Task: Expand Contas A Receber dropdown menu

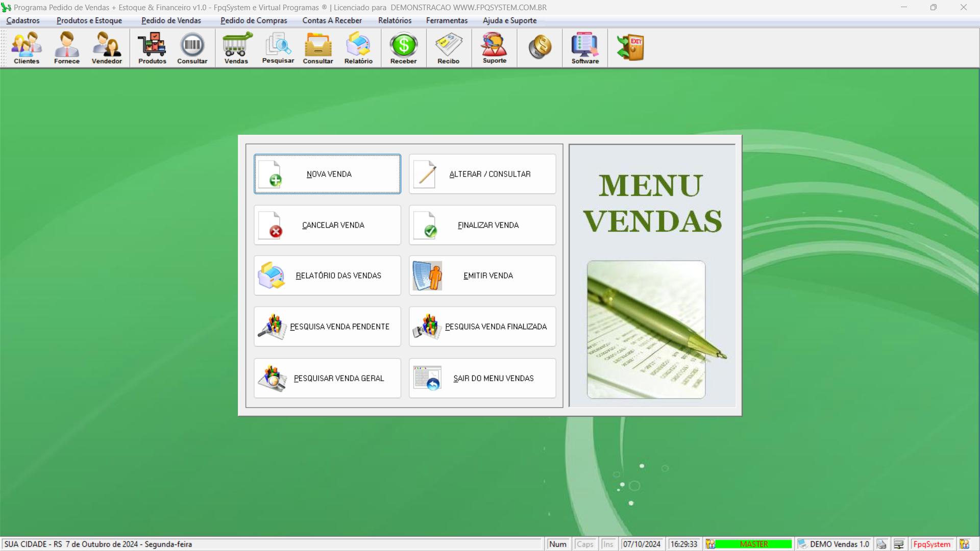Action: point(332,20)
